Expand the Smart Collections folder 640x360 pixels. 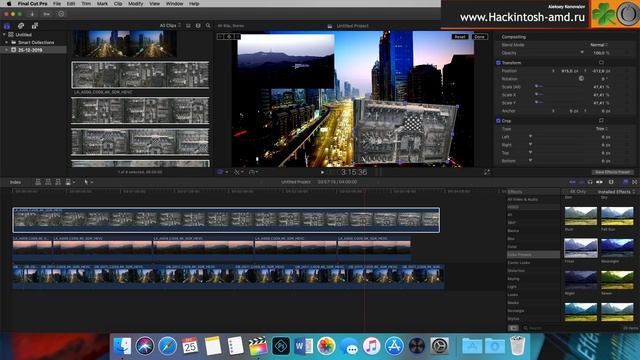pyautogui.click(x=7, y=42)
